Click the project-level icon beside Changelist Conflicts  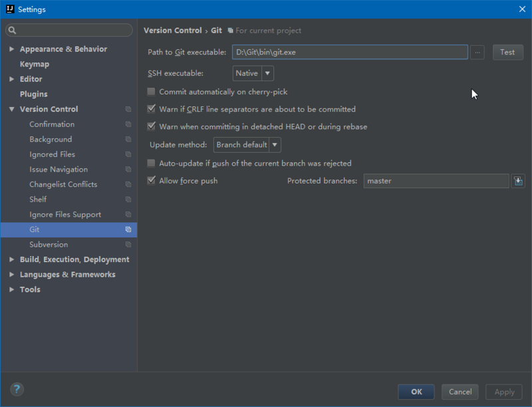click(128, 184)
